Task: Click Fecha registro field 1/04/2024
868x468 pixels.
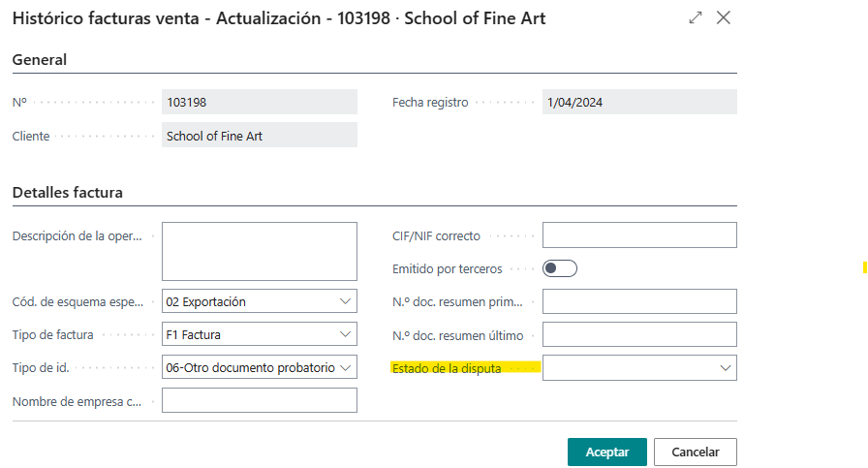Action: point(639,103)
